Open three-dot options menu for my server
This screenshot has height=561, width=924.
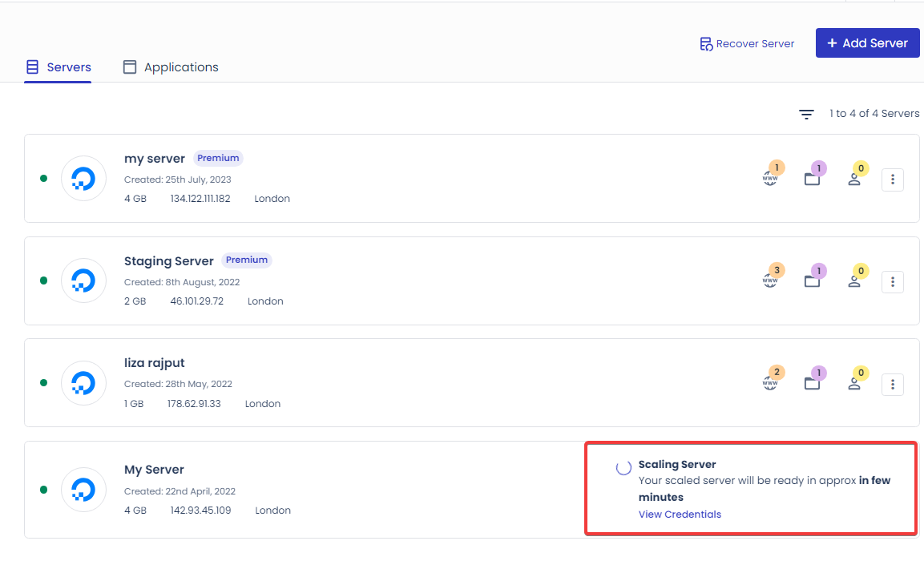(x=893, y=180)
